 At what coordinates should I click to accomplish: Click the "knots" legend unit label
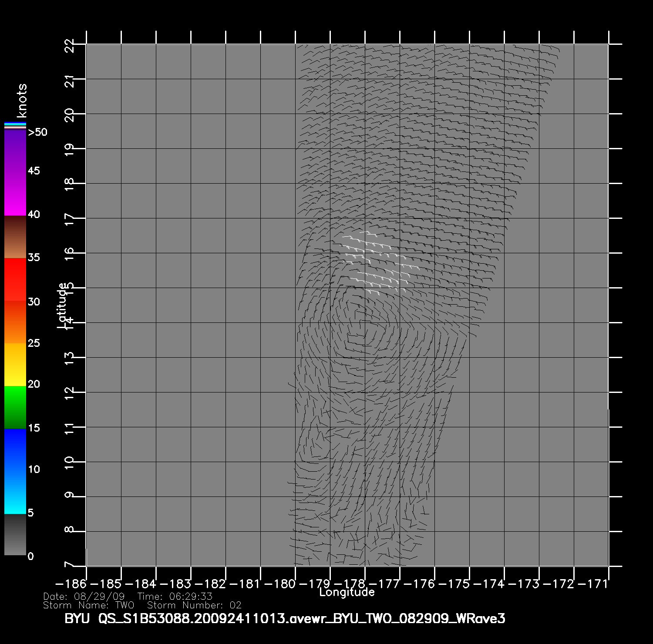tap(22, 101)
